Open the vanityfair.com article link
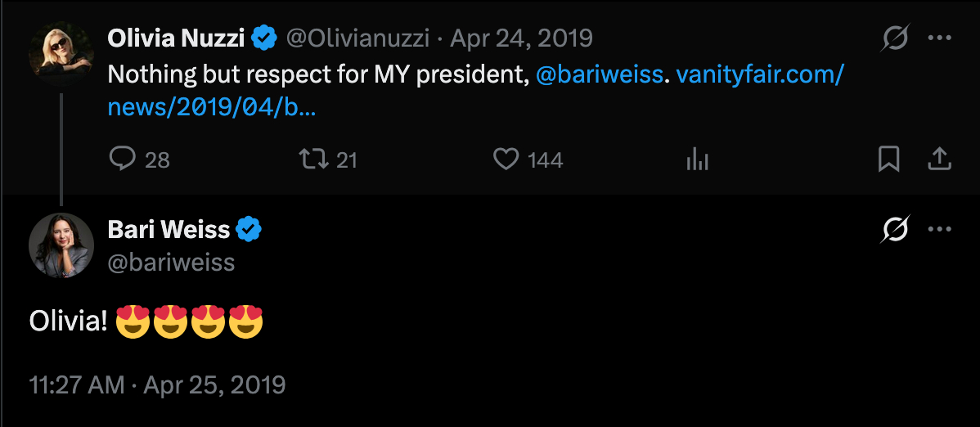This screenshot has width=980, height=427. pyautogui.click(x=759, y=75)
